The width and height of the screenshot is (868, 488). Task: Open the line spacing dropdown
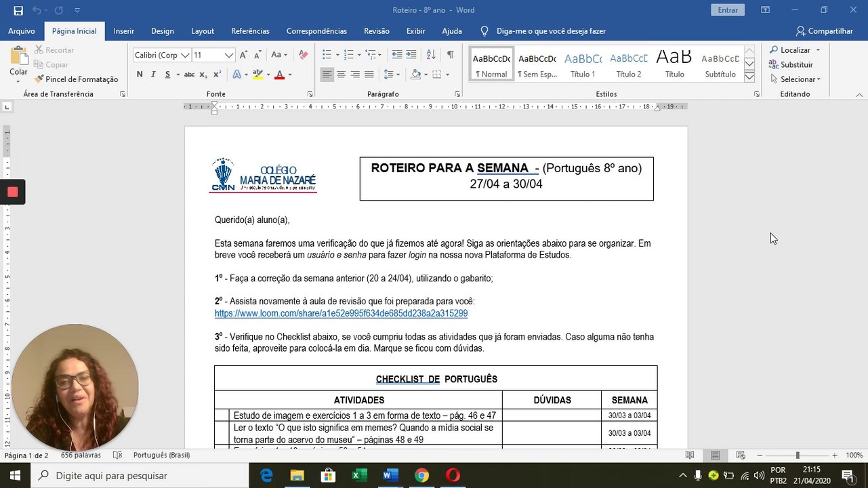pos(398,75)
